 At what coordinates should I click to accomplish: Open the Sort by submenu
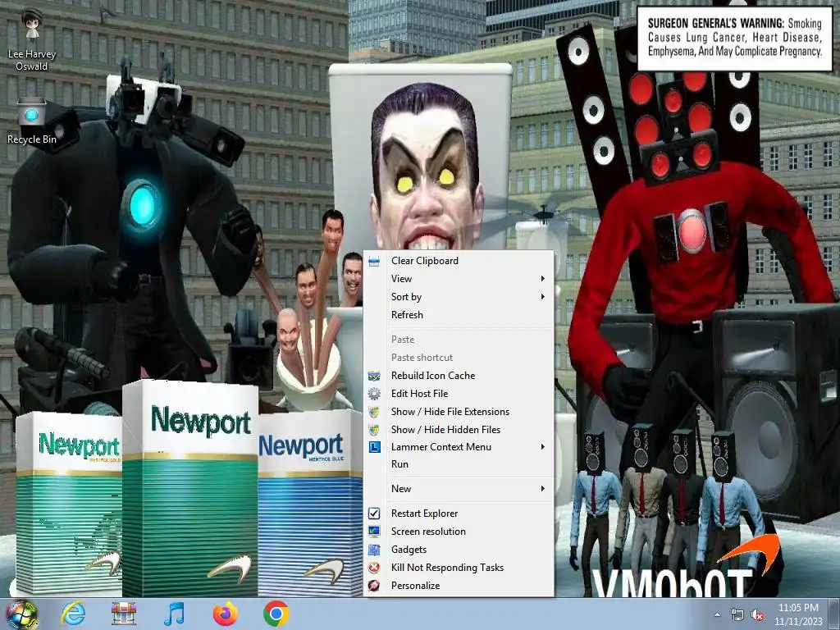pos(459,297)
